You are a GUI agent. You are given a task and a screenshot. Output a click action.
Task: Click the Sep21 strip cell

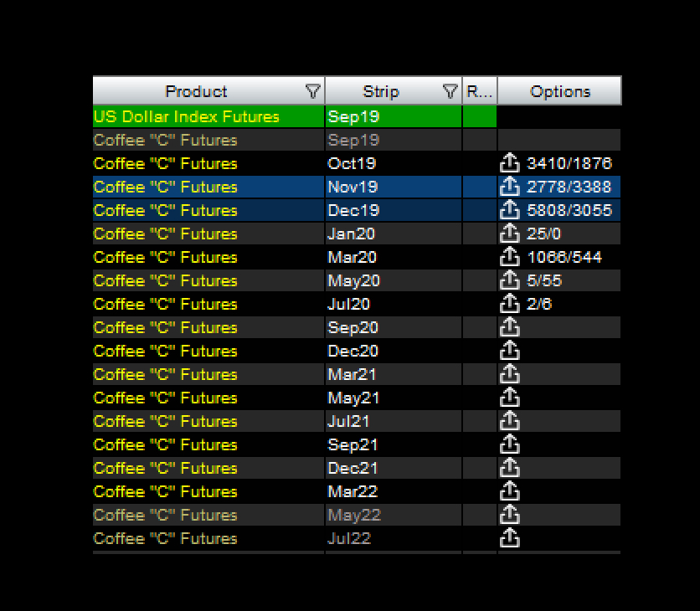click(394, 444)
